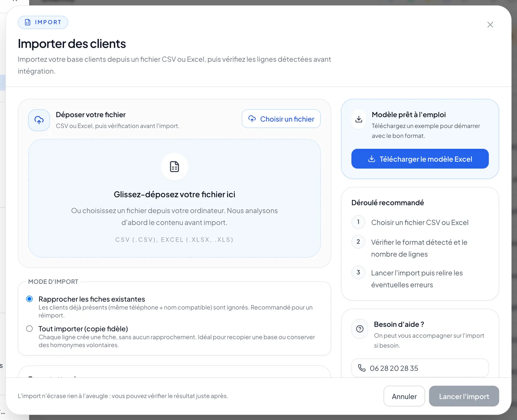Click the question mark help icon

[x=360, y=329]
